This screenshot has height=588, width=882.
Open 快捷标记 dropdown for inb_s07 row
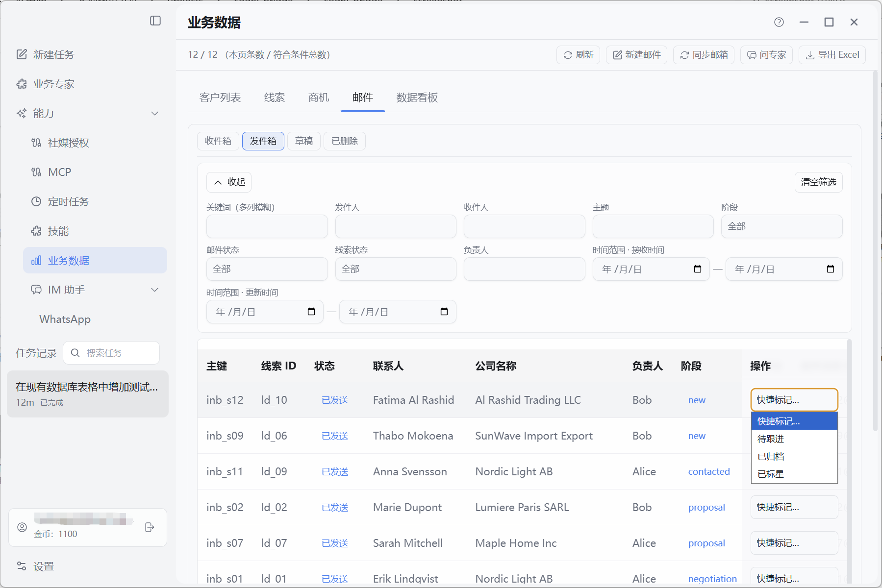pos(794,543)
